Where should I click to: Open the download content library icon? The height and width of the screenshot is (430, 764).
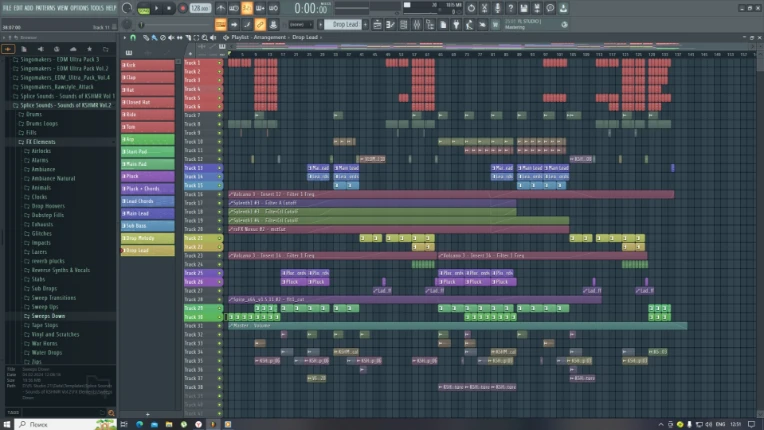pos(563,8)
